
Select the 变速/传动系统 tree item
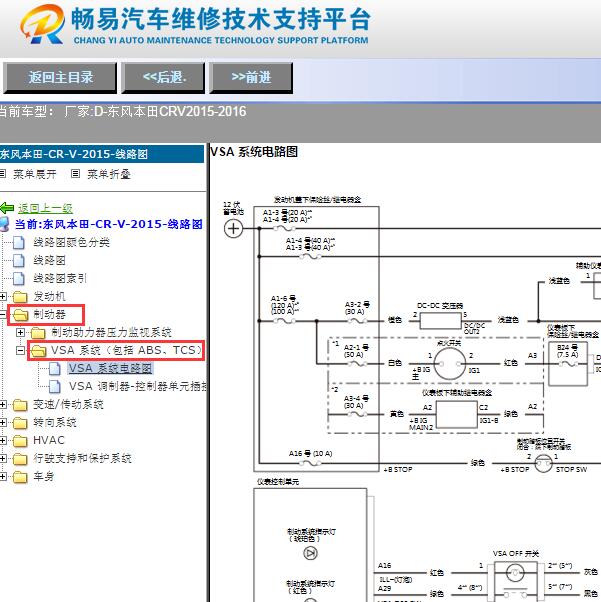(x=68, y=404)
